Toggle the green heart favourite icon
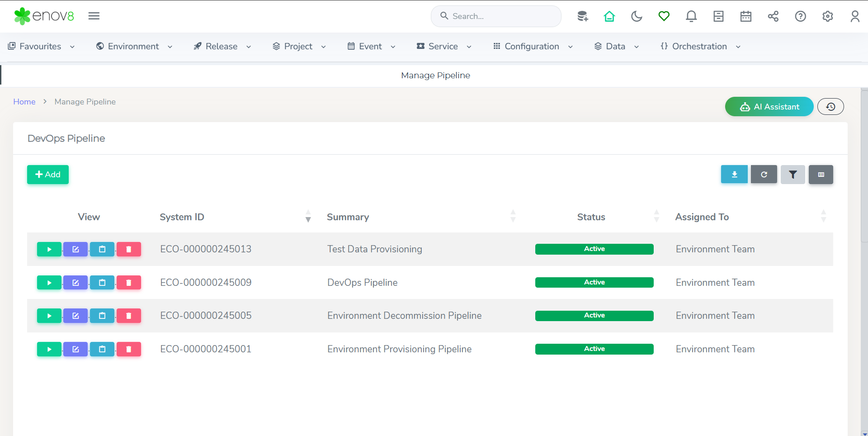This screenshot has width=868, height=436. click(664, 16)
